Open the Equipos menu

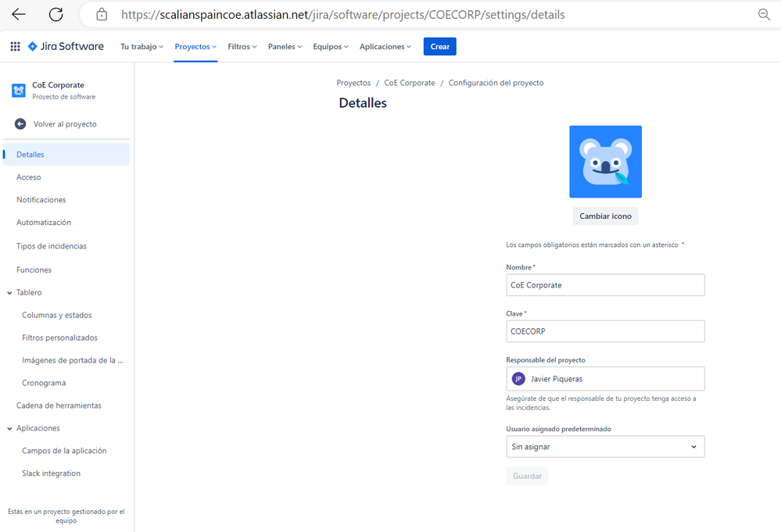tap(331, 46)
